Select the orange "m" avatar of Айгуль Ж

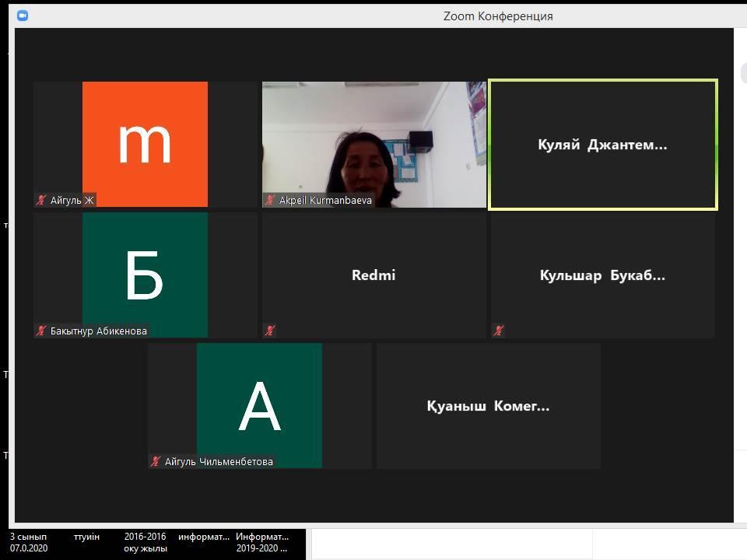pos(143,144)
